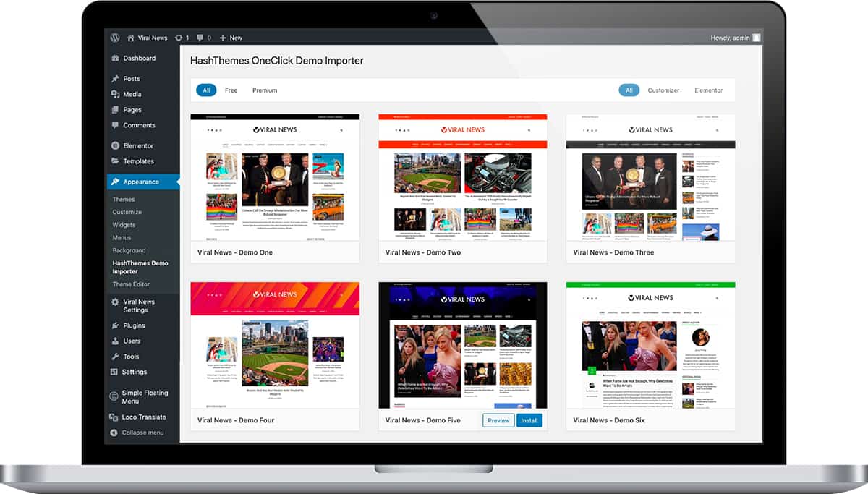Open the WordPress logo menu

pos(115,38)
